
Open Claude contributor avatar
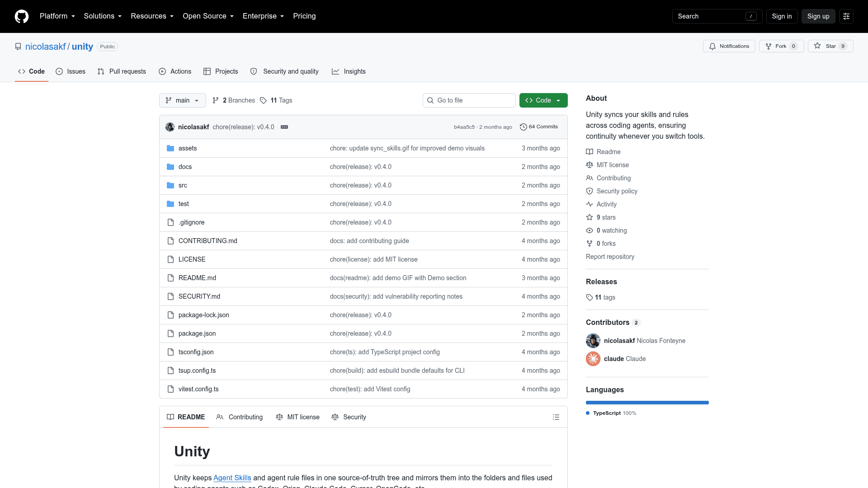[593, 359]
